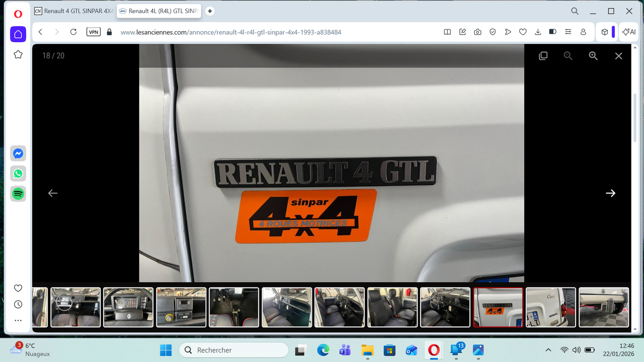Open the Opera main menu logo
Viewport: 644px width, 362px height.
tap(18, 14)
